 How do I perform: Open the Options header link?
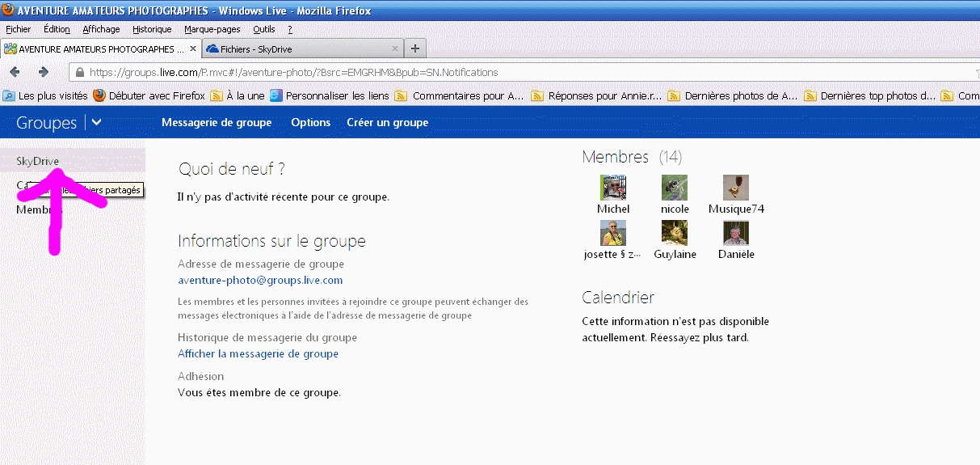(x=311, y=123)
